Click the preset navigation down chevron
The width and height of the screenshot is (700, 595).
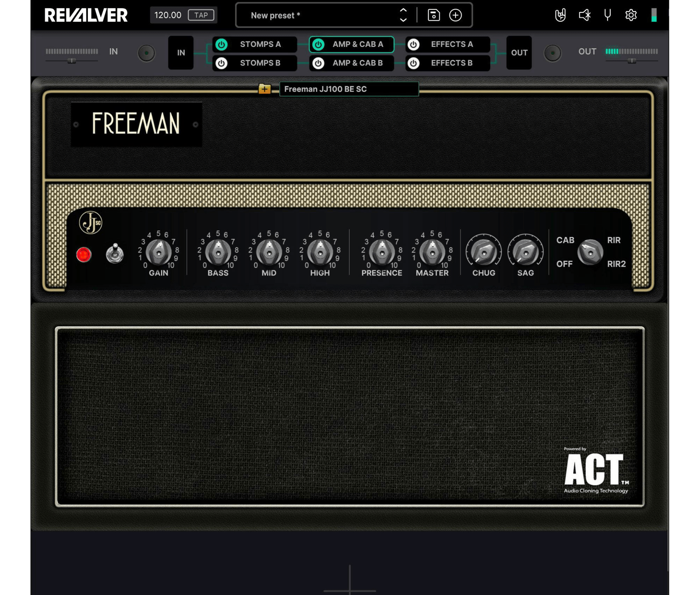pyautogui.click(x=404, y=20)
